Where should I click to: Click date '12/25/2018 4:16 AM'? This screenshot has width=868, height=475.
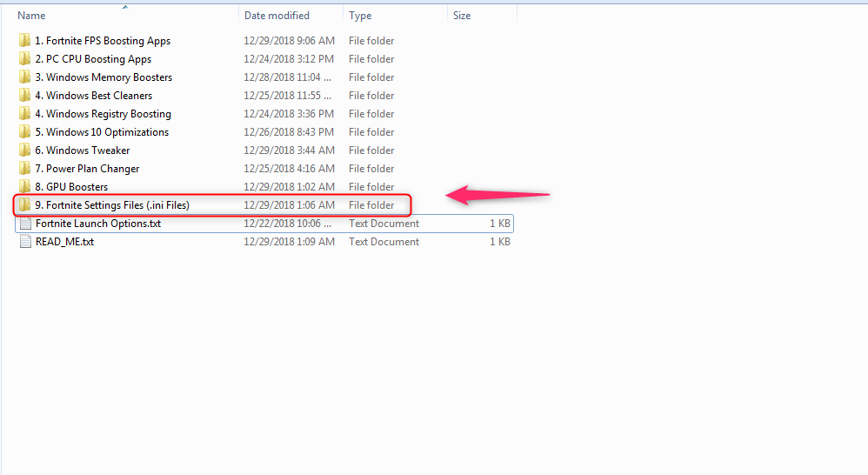coord(290,168)
